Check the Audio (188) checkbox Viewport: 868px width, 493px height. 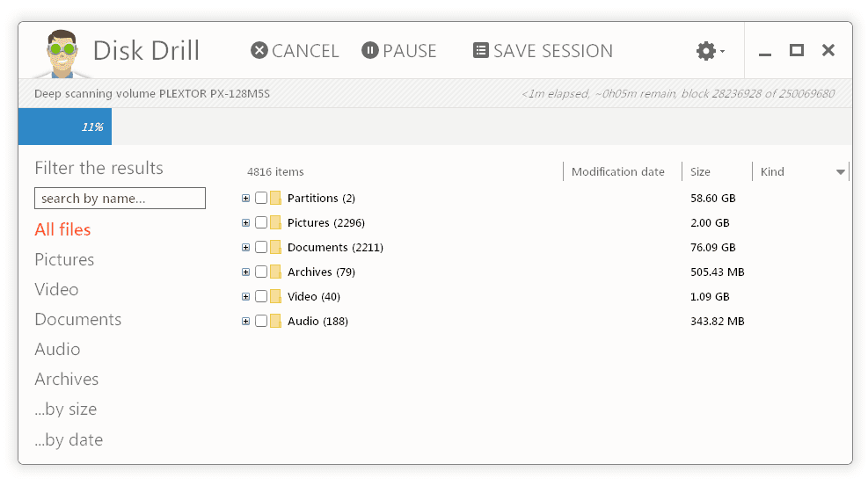[261, 321]
